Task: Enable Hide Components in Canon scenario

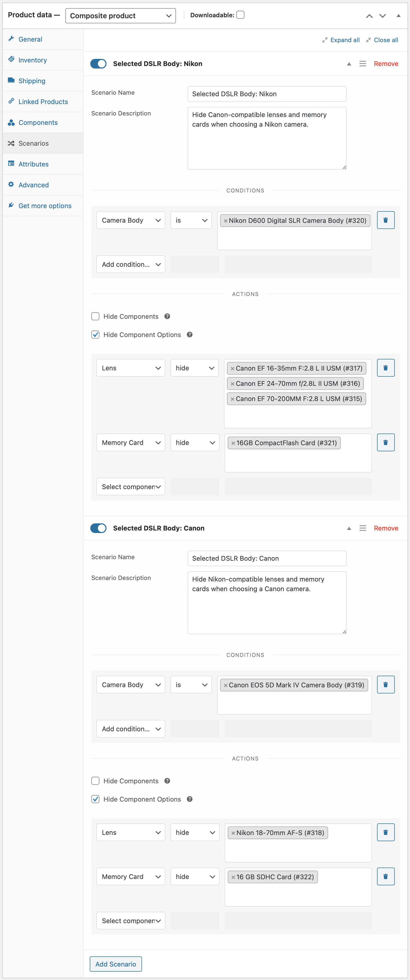Action: 95,781
